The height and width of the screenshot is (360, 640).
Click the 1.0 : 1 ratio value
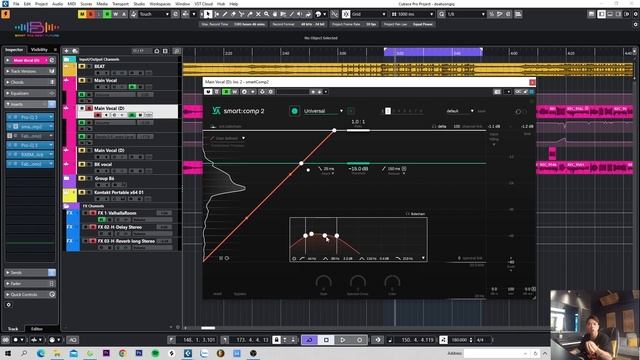point(358,122)
